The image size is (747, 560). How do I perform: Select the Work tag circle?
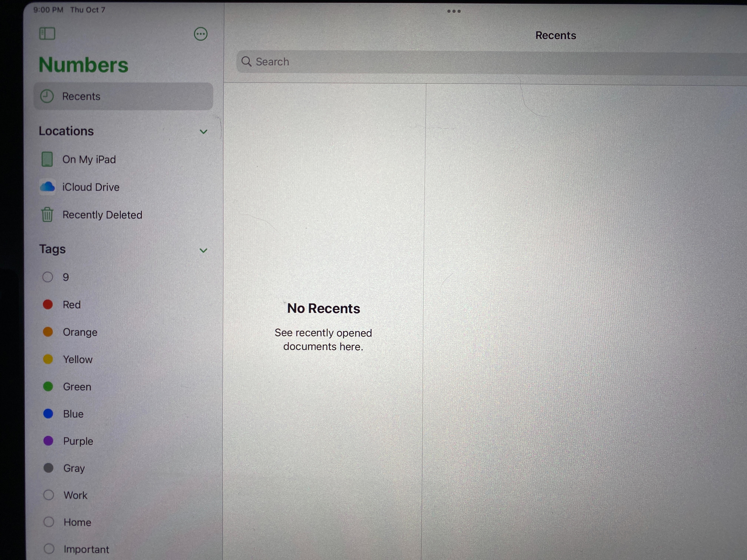click(49, 495)
